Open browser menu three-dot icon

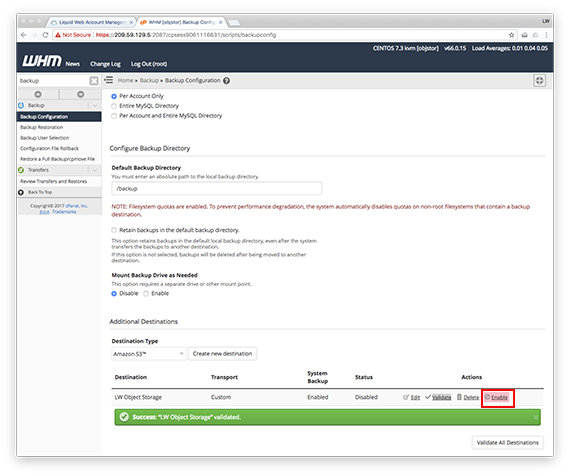(546, 35)
